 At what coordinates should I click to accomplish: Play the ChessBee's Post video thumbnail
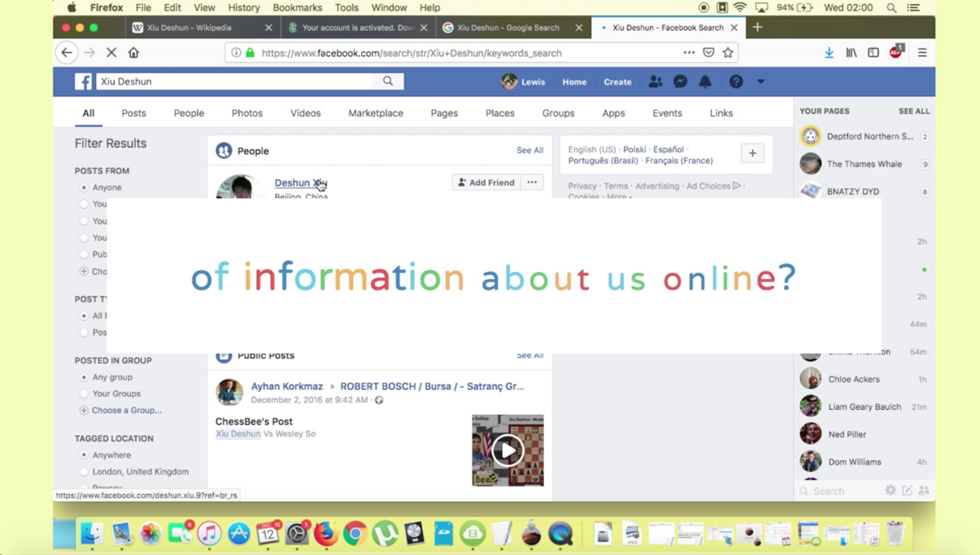click(507, 450)
